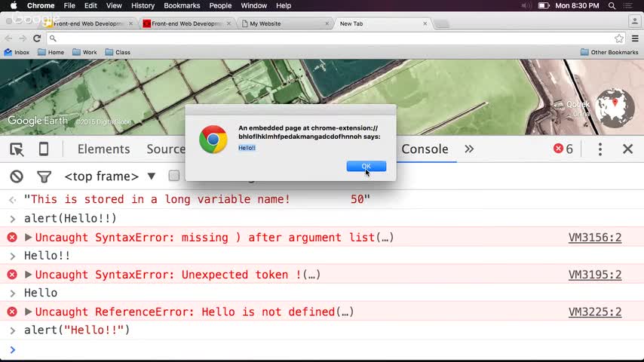Open a new tab with the tab button
644x362 pixels.
pyautogui.click(x=442, y=24)
